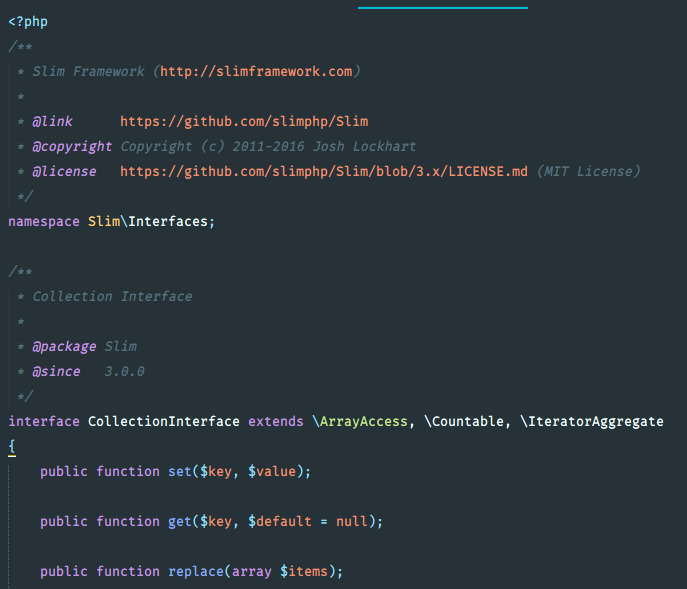This screenshot has width=687, height=589.
Task: Click the active tab's blue indicator
Action: click(x=443, y=7)
